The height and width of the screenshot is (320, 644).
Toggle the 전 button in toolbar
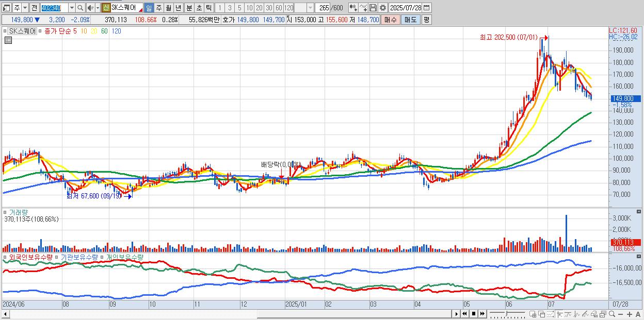point(34,8)
